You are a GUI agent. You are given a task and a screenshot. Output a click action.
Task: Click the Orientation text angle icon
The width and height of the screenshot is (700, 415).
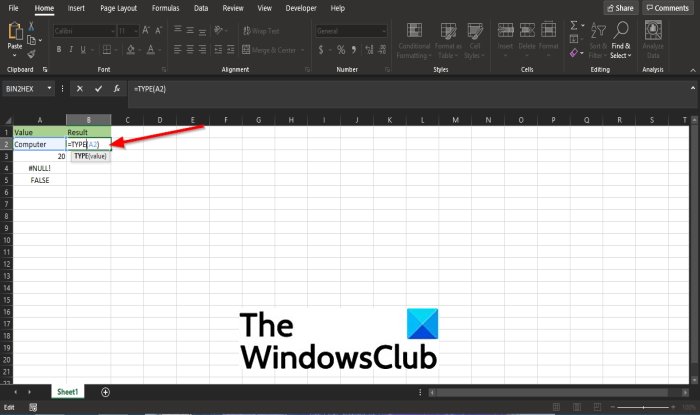(x=218, y=30)
